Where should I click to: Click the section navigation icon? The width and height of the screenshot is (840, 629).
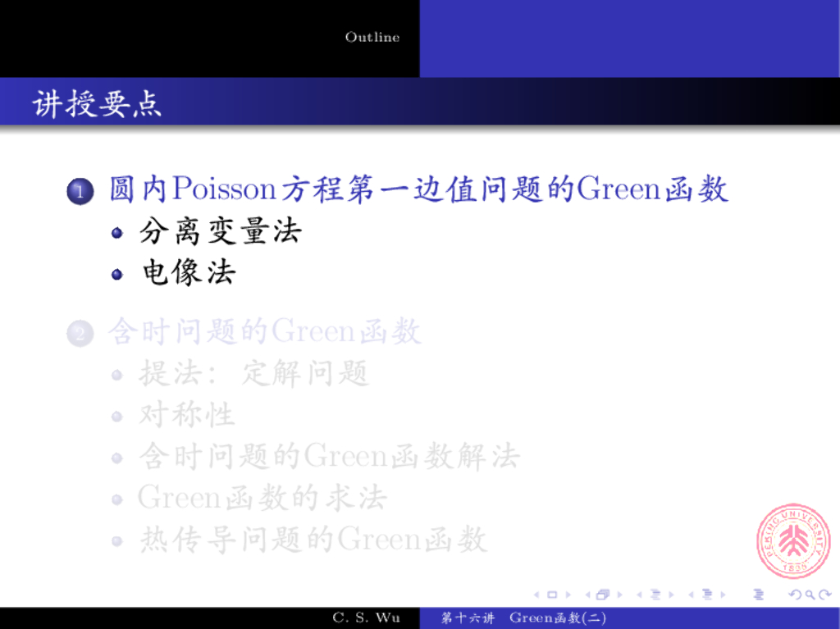(x=708, y=595)
